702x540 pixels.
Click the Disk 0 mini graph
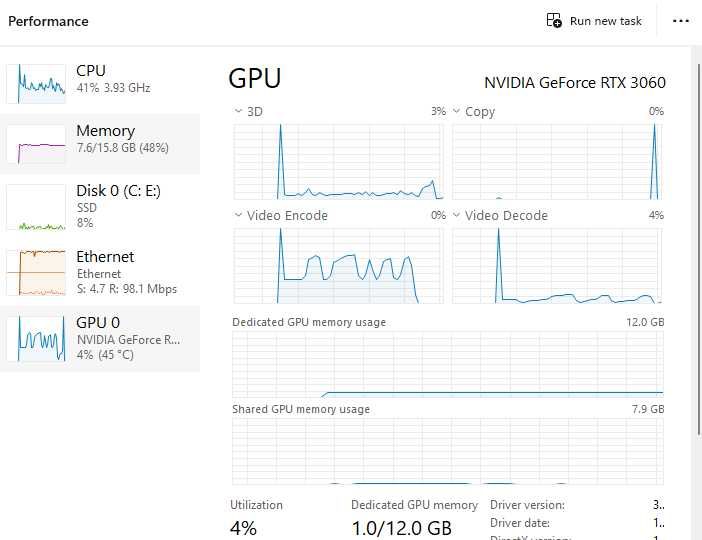tap(36, 207)
